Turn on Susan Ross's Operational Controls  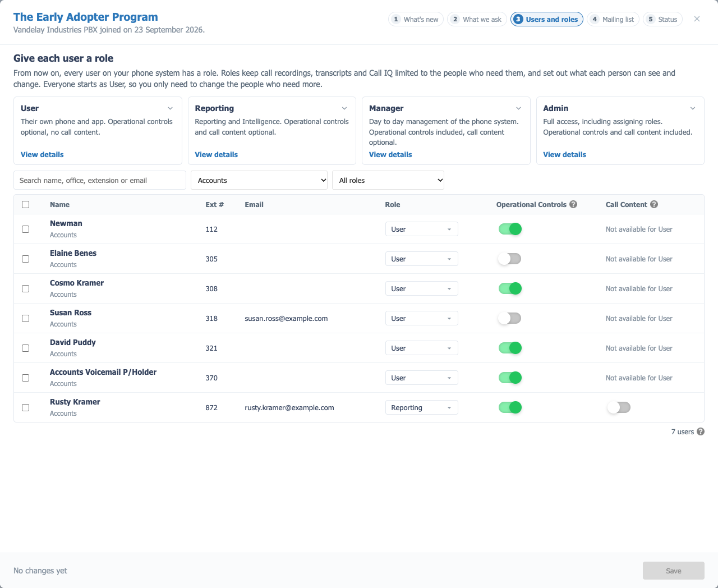[x=510, y=318]
